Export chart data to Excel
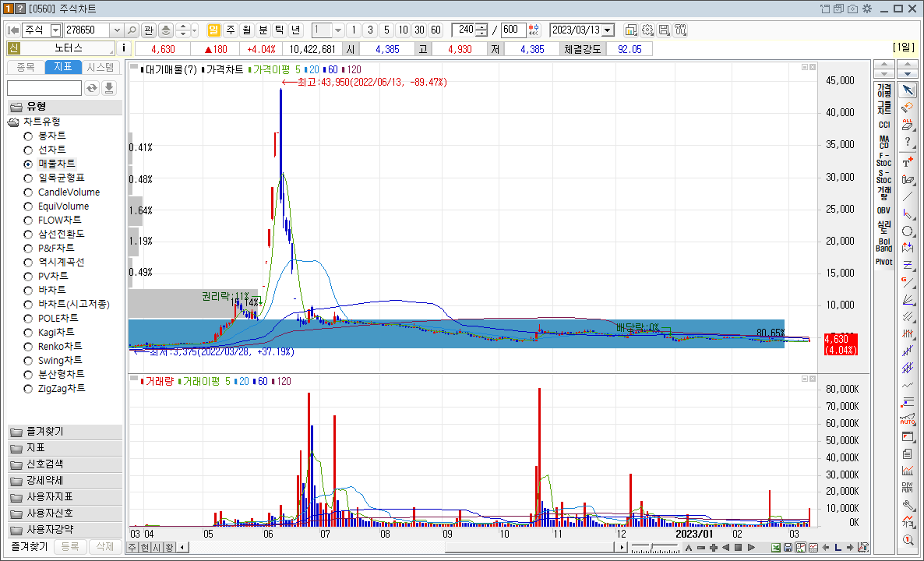924x561 pixels. tap(778, 548)
